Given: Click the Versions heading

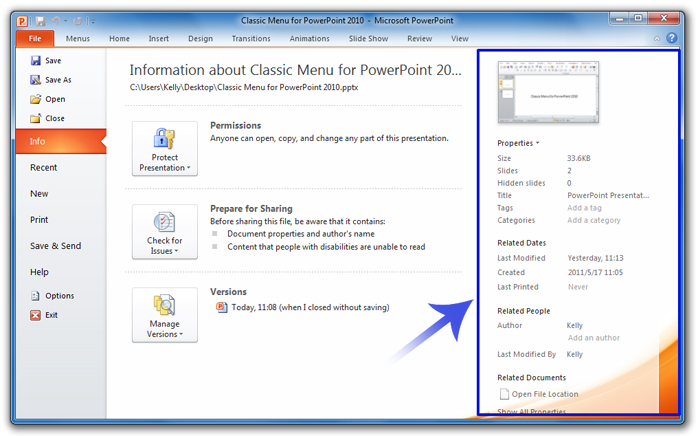Looking at the screenshot, I should 228,291.
